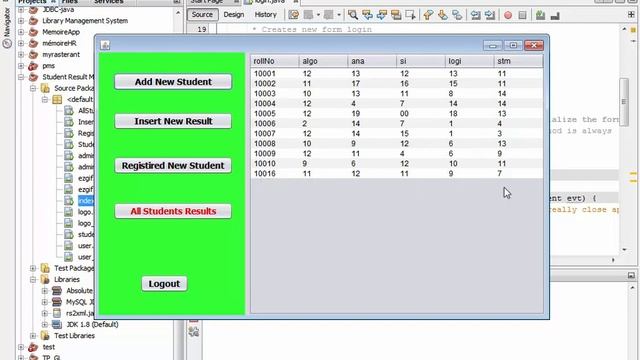The height and width of the screenshot is (360, 640).
Task: Click the All Students Results button
Action: (x=173, y=211)
